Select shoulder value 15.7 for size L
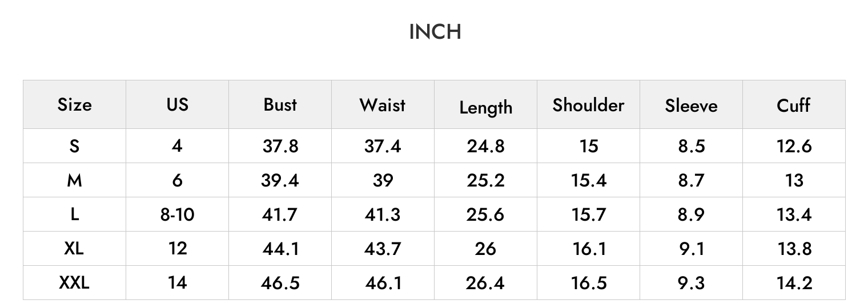 [x=588, y=214]
